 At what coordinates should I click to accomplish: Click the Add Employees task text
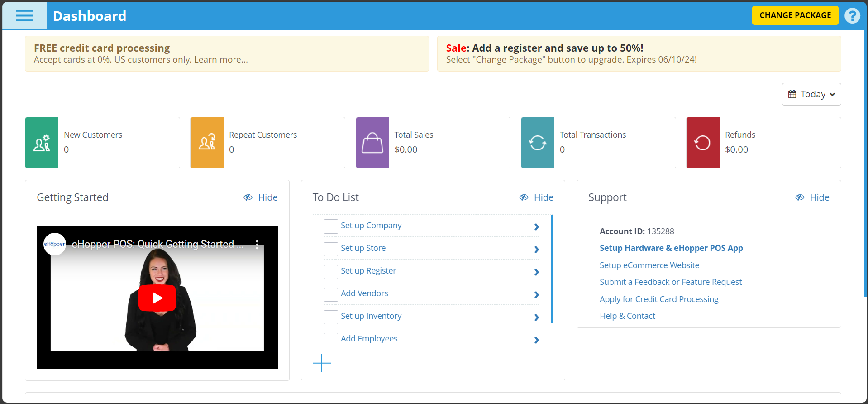369,338
